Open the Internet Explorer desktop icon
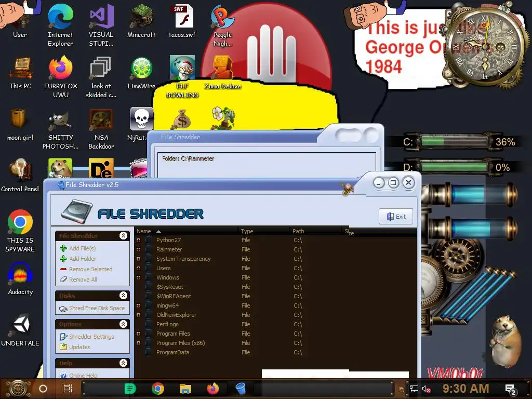The width and height of the screenshot is (532, 399). [x=60, y=25]
